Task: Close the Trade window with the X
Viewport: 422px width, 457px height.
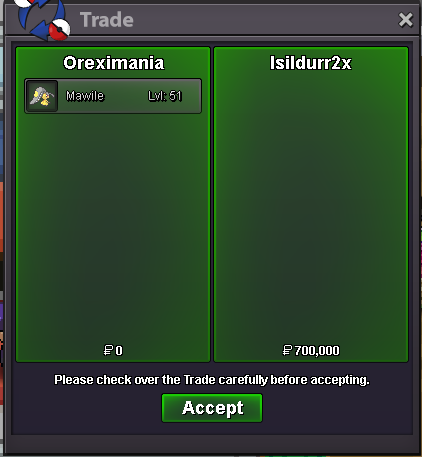Action: tap(406, 20)
